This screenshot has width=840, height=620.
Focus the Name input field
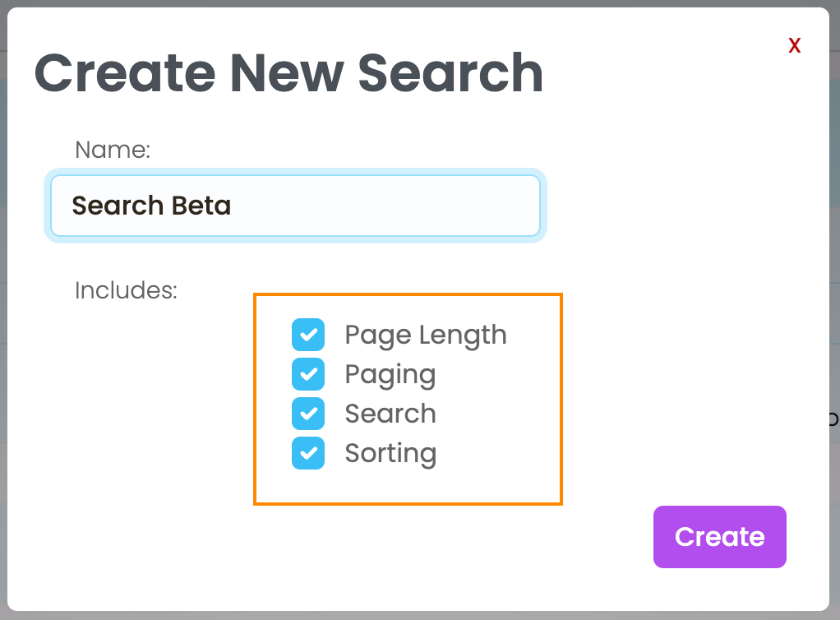pos(295,206)
